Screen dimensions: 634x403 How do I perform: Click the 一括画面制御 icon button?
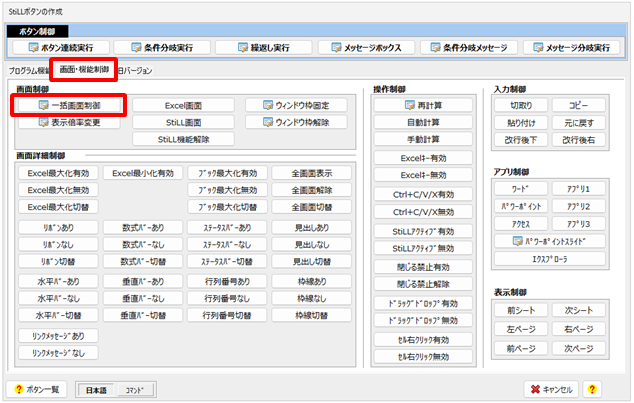[x=70, y=105]
